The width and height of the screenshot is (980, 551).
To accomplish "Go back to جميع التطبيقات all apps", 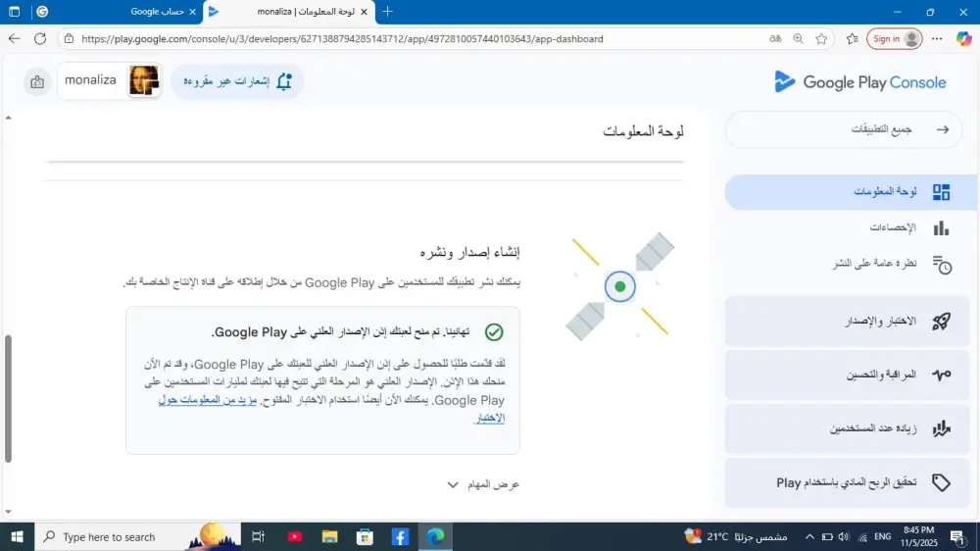I will coord(843,129).
